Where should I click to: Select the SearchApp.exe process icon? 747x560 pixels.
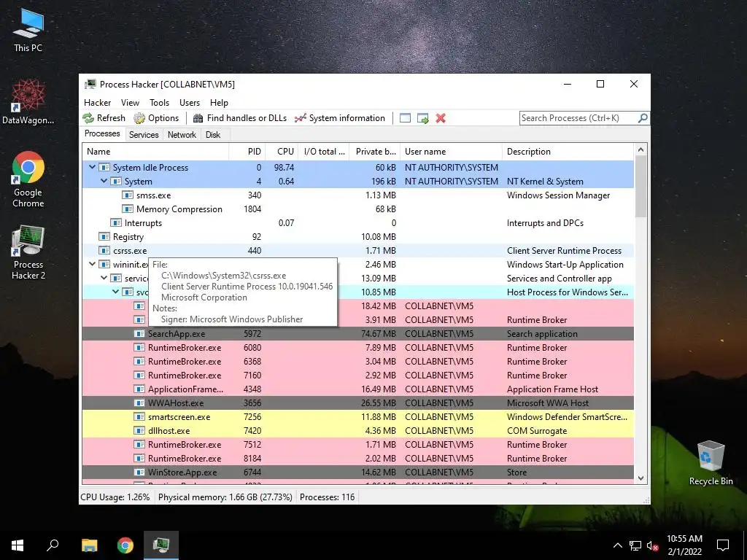click(139, 333)
